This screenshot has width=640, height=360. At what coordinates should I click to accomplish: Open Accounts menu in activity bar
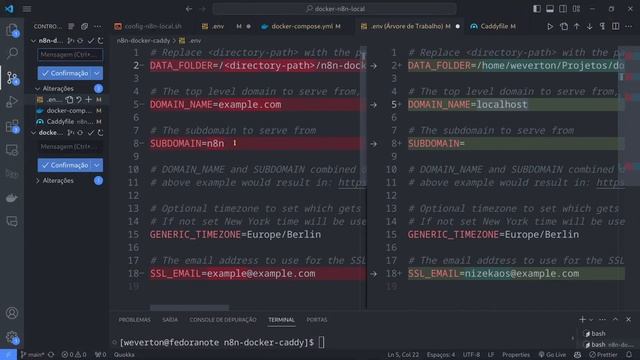pyautogui.click(x=12, y=313)
